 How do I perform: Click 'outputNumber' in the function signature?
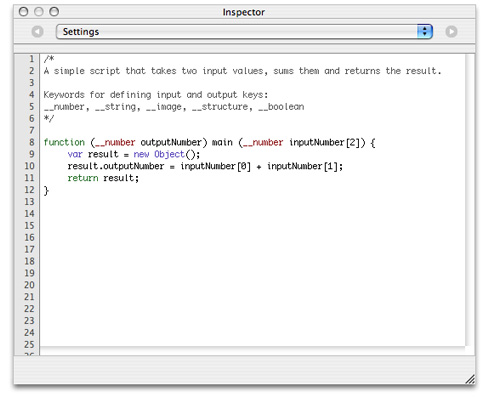coord(171,142)
